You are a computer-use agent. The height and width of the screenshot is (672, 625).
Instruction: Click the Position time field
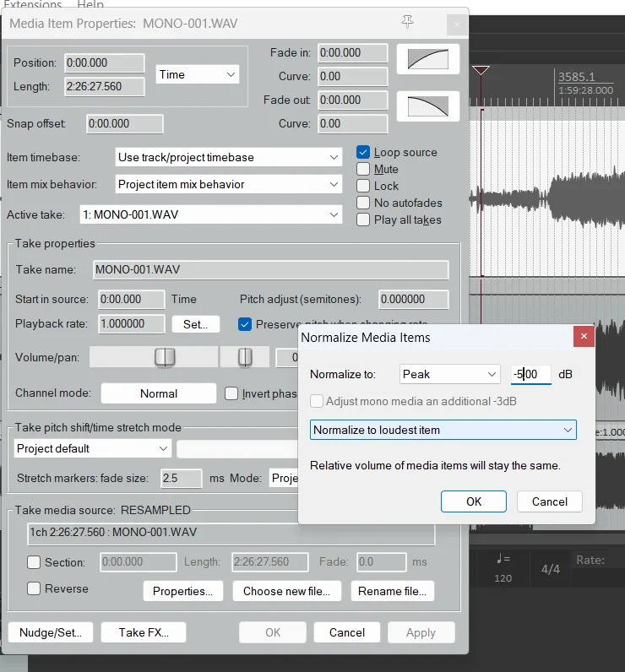105,63
